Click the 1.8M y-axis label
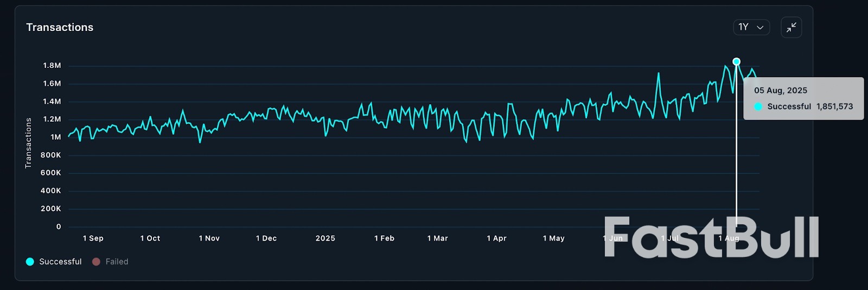Image resolution: width=868 pixels, height=290 pixels. pyautogui.click(x=52, y=66)
